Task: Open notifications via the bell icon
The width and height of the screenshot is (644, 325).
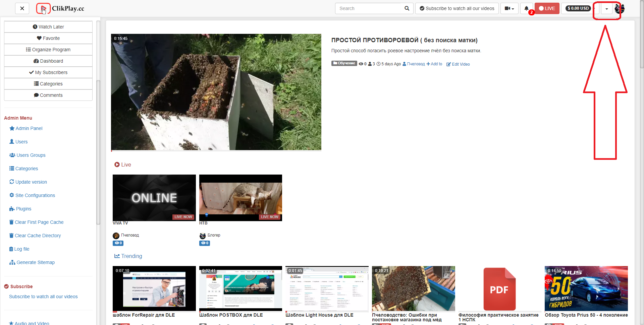Action: click(526, 8)
